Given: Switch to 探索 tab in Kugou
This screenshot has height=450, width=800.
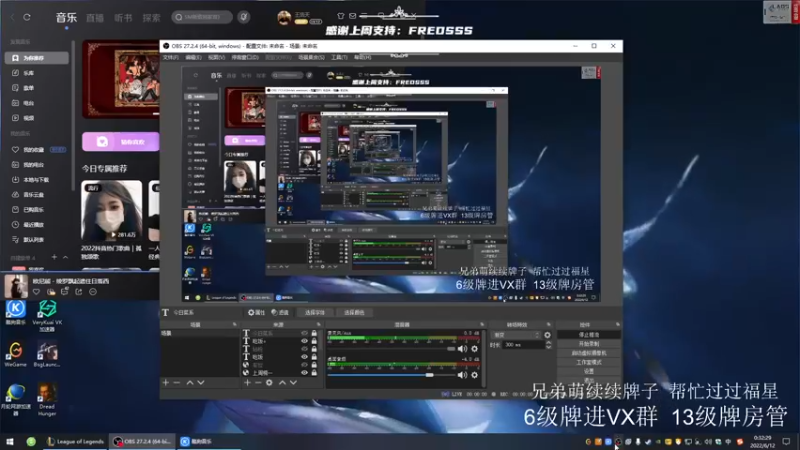Looking at the screenshot, I should tap(152, 18).
